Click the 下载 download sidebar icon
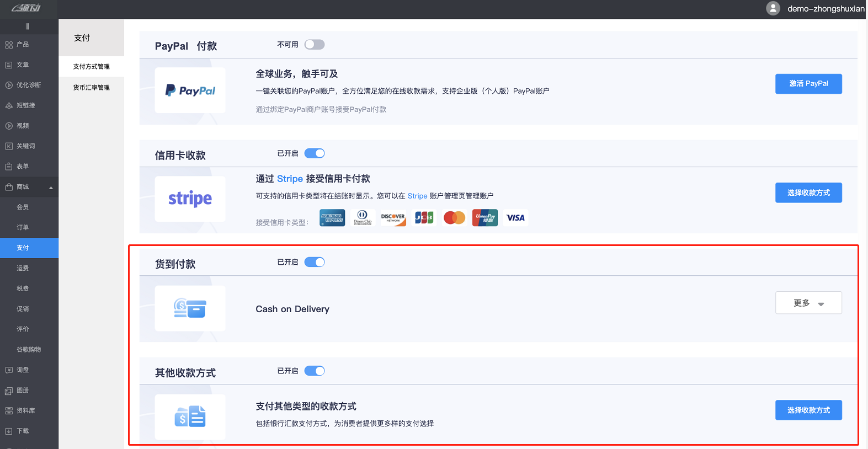The width and height of the screenshot is (868, 449). [x=9, y=431]
